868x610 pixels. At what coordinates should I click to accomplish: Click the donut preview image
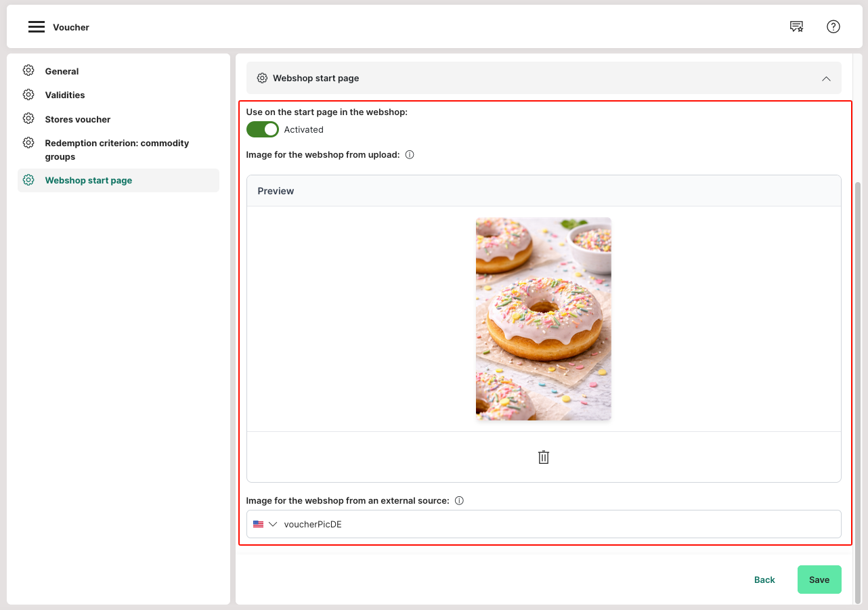point(543,318)
